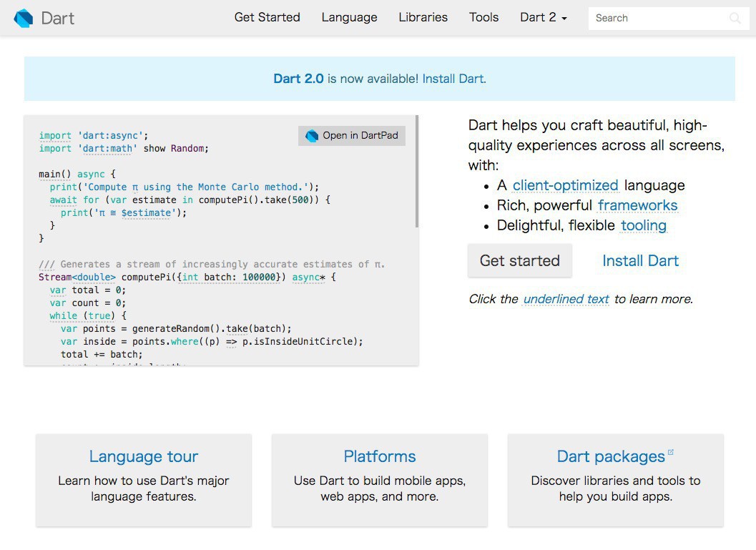The image size is (756, 550).
Task: Visit the tooling link
Action: tap(643, 225)
